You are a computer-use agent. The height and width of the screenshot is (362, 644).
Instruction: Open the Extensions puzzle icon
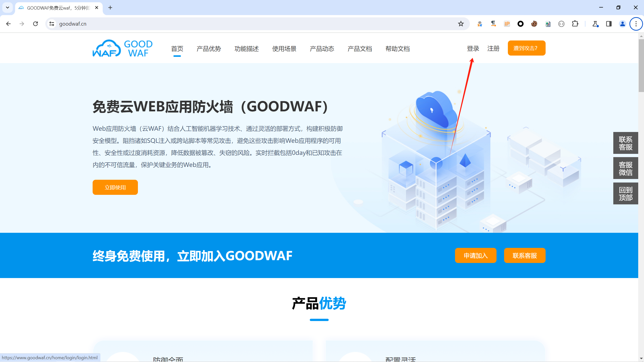pyautogui.click(x=575, y=24)
